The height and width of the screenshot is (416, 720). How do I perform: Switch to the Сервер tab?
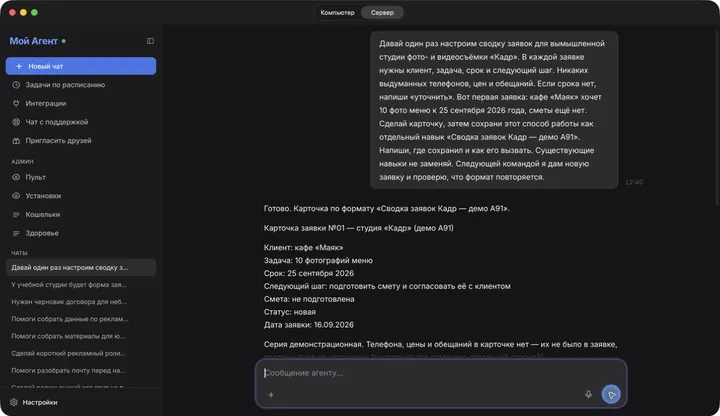click(x=382, y=12)
